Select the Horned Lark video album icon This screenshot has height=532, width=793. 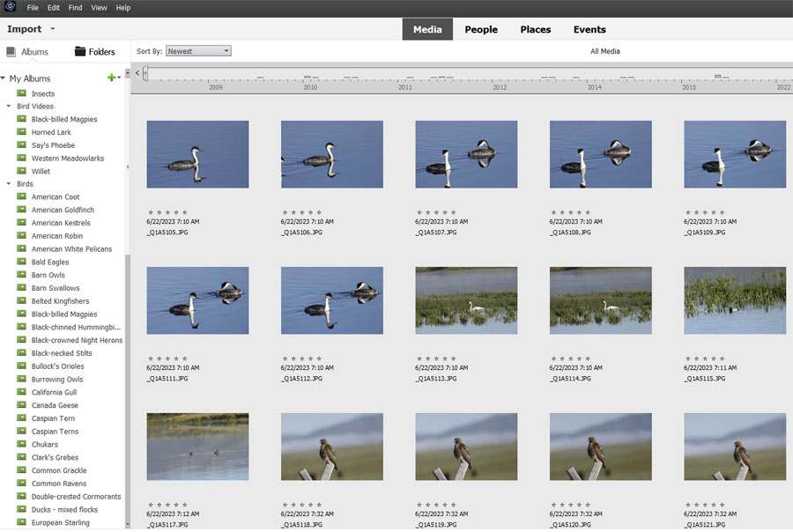pos(22,133)
